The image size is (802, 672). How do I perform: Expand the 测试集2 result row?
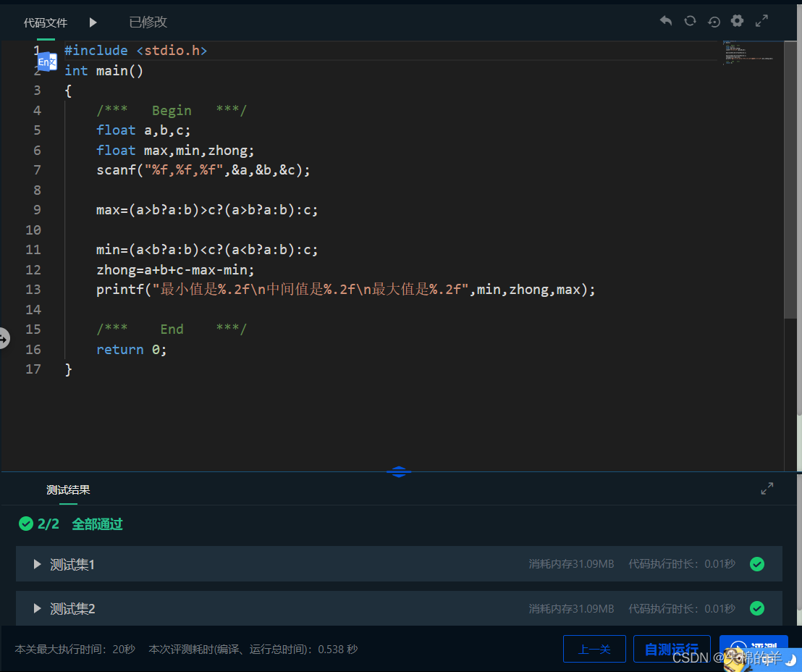click(x=37, y=608)
